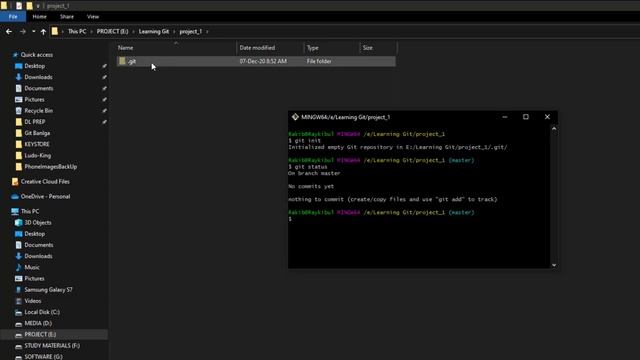Open the View ribbon tab
Image resolution: width=640 pixels, height=360 pixels.
point(93,17)
